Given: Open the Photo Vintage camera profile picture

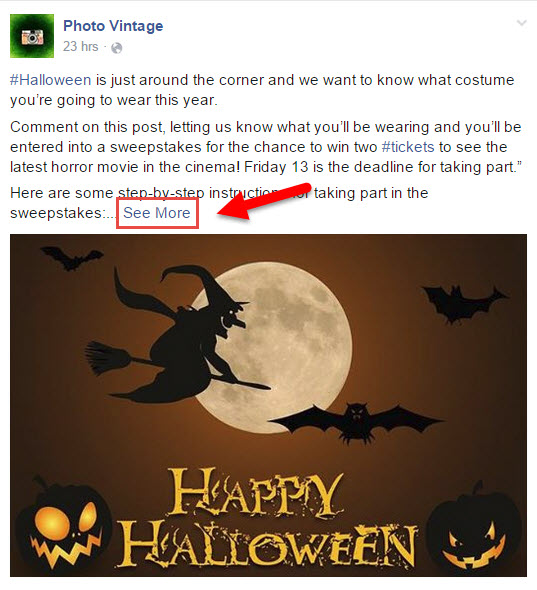Looking at the screenshot, I should (x=32, y=36).
